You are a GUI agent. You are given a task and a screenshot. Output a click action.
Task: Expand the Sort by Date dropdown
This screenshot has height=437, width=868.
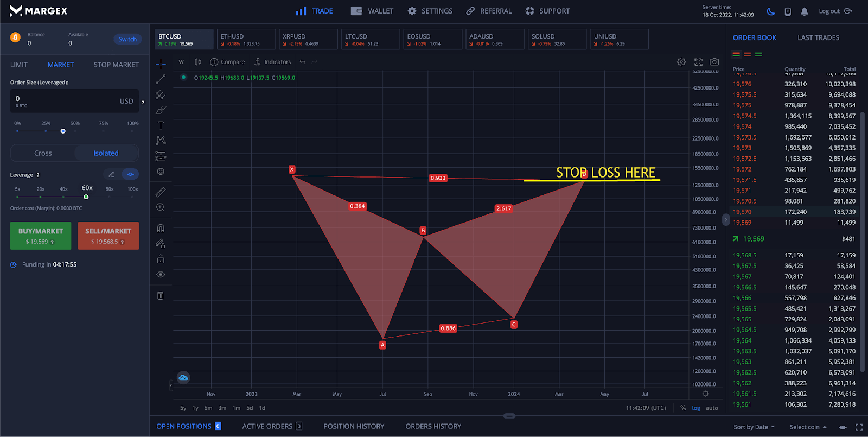point(754,427)
